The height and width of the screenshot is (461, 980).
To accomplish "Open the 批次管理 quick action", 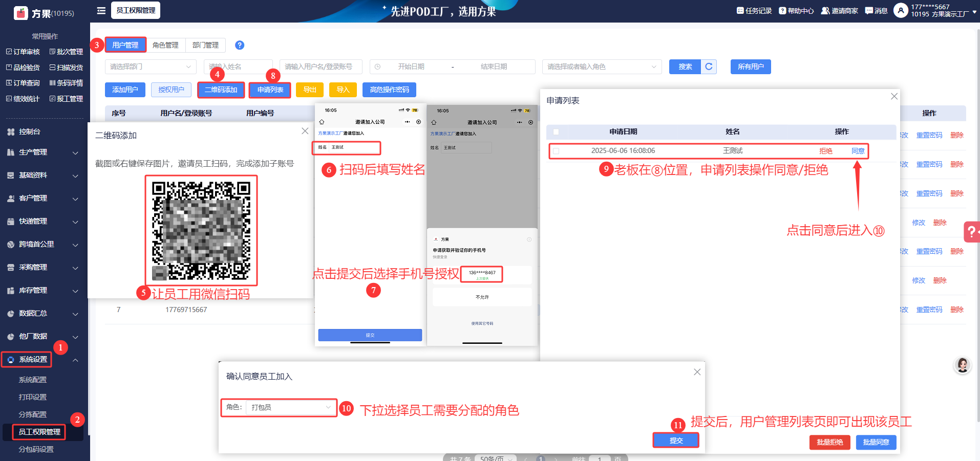I will pyautogui.click(x=66, y=52).
